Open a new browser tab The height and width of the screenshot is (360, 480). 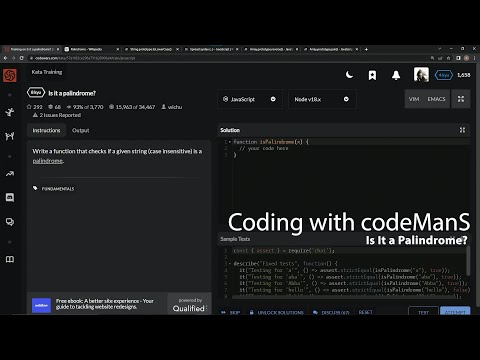pyautogui.click(x=366, y=49)
